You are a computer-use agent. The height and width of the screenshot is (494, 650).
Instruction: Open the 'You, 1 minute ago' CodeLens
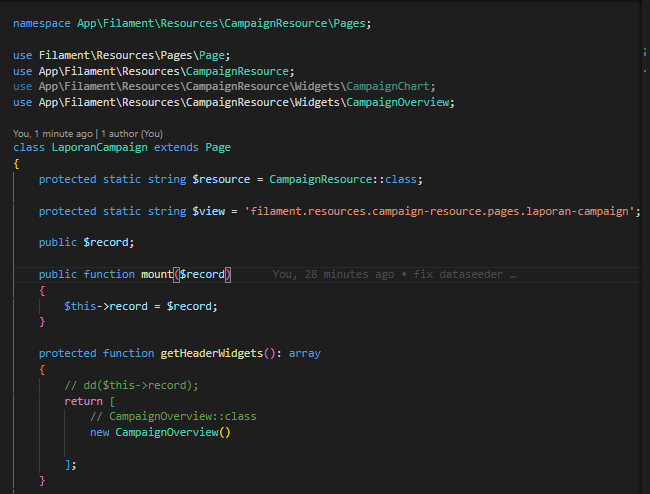click(53, 133)
